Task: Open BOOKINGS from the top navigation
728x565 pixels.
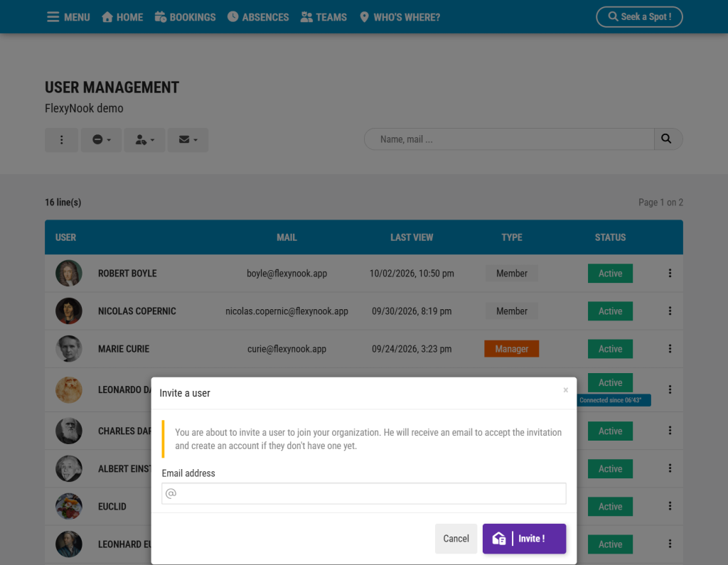Action: pyautogui.click(x=186, y=17)
